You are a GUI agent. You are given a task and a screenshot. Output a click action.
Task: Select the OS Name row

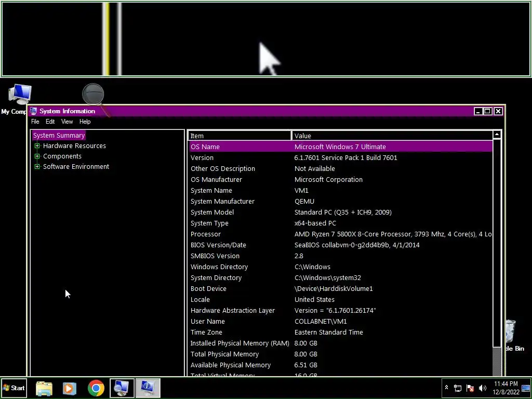pyautogui.click(x=341, y=147)
